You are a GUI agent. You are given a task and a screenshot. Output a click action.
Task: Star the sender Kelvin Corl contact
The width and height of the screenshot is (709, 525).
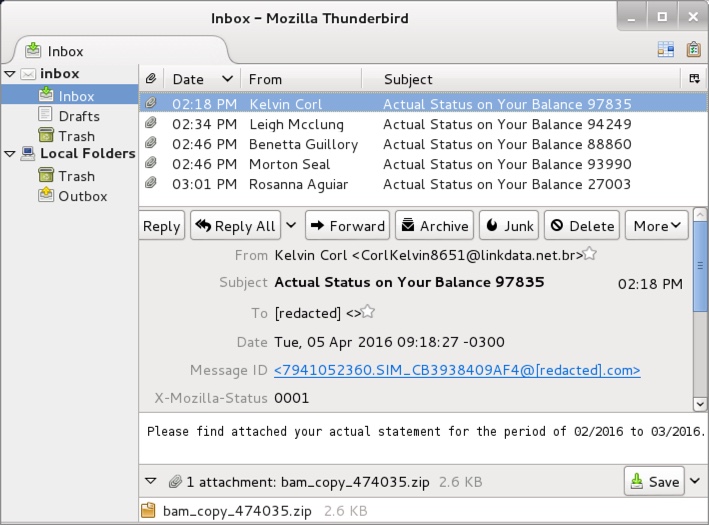click(590, 255)
